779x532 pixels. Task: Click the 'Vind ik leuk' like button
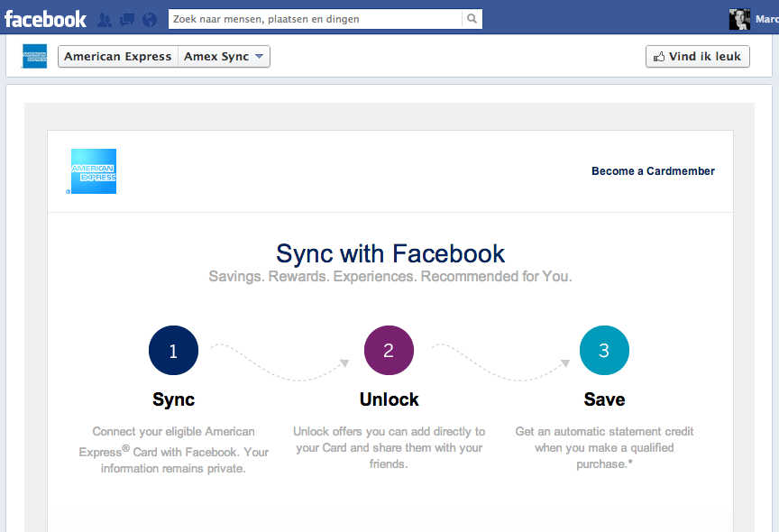pyautogui.click(x=698, y=56)
